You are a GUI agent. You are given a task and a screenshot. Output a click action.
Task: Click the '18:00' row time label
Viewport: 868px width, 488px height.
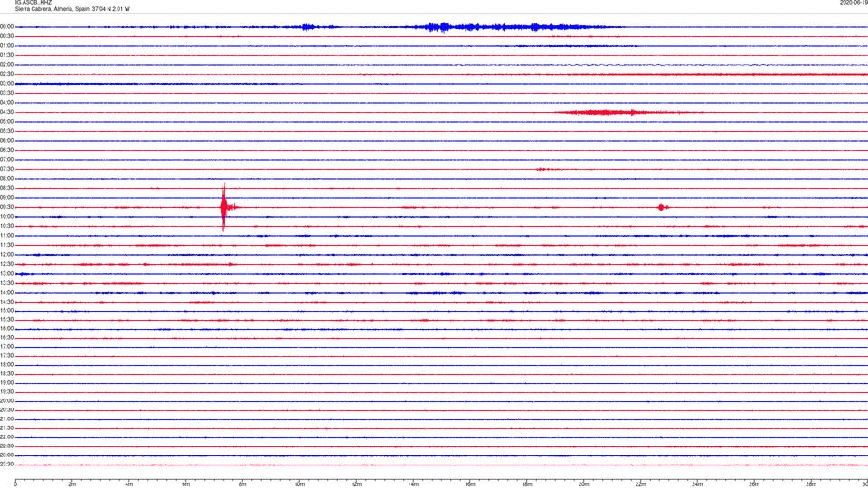[6, 365]
